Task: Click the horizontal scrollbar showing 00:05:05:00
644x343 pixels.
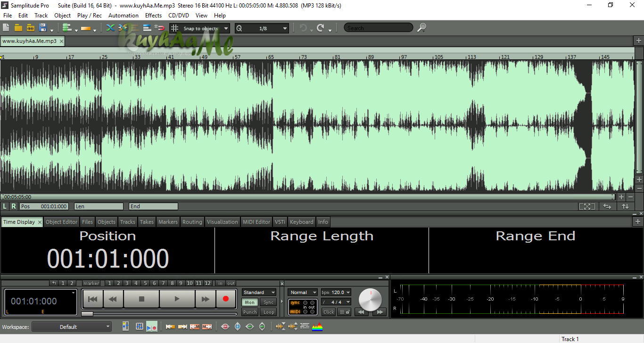Action: pyautogui.click(x=308, y=197)
